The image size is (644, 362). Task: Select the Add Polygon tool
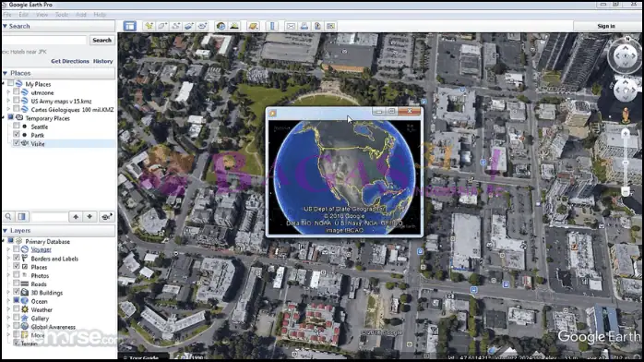click(162, 26)
